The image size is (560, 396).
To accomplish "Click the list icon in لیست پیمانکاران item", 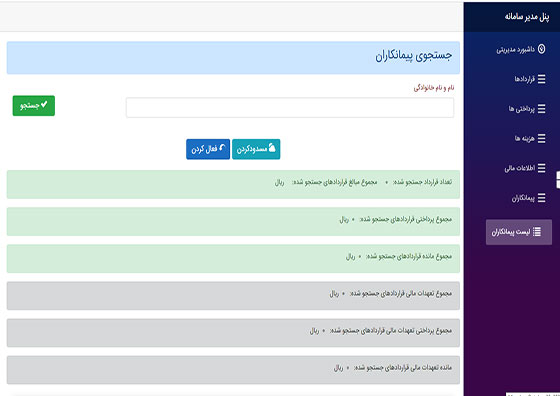I will (537, 232).
